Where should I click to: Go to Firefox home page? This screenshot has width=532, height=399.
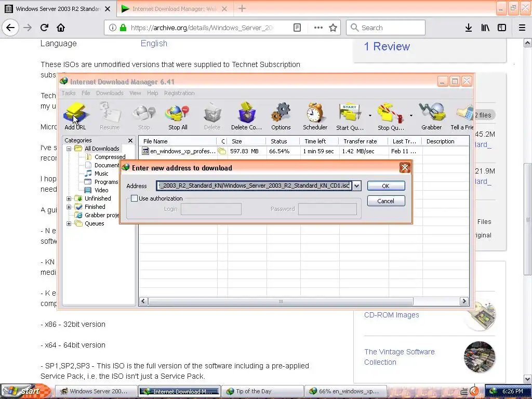[x=61, y=28]
